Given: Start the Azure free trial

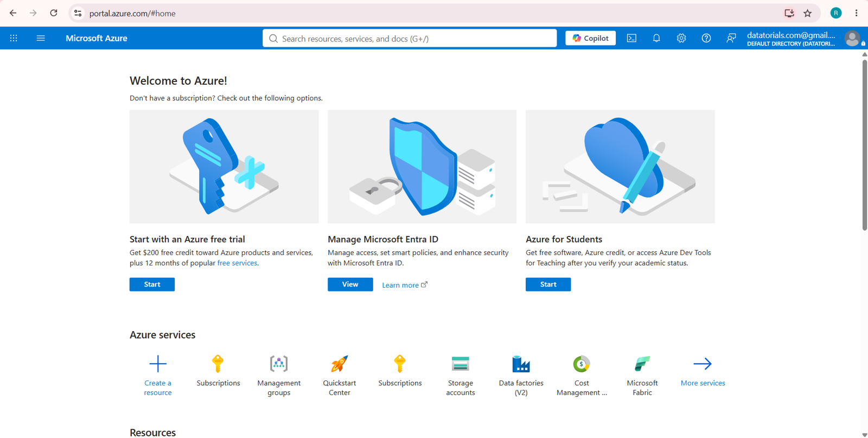Looking at the screenshot, I should [152, 284].
